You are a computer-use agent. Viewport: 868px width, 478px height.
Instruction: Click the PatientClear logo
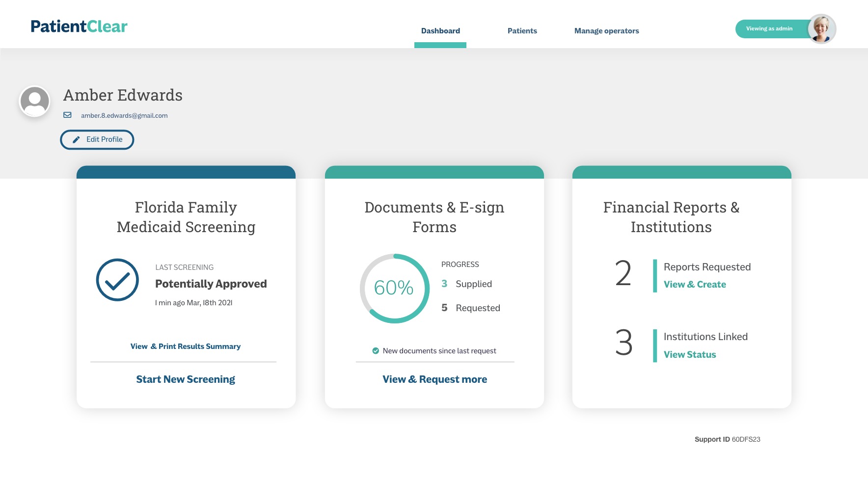tap(79, 27)
